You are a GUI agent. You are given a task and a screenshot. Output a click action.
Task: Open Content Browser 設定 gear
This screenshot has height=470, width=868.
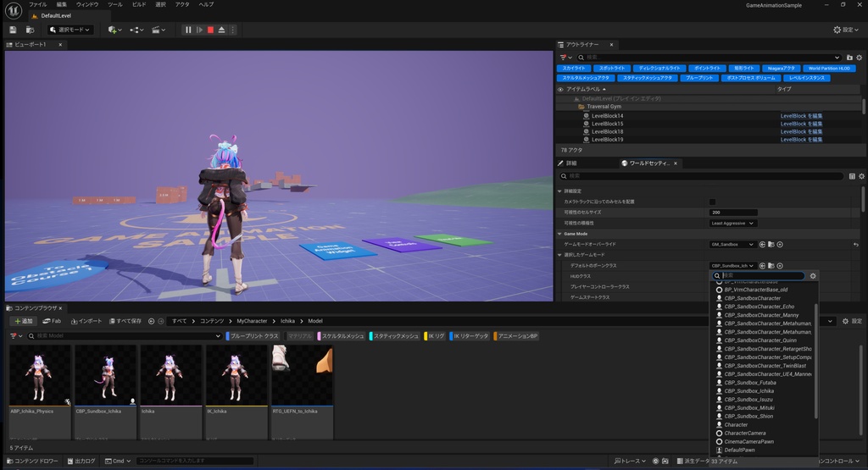coord(852,321)
